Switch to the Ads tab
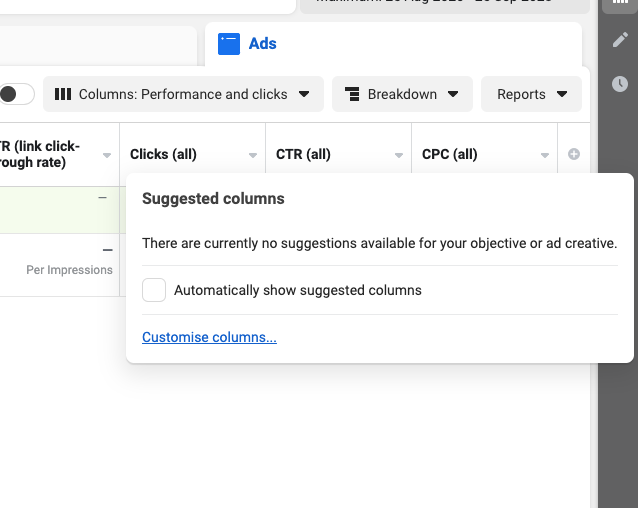 (263, 44)
